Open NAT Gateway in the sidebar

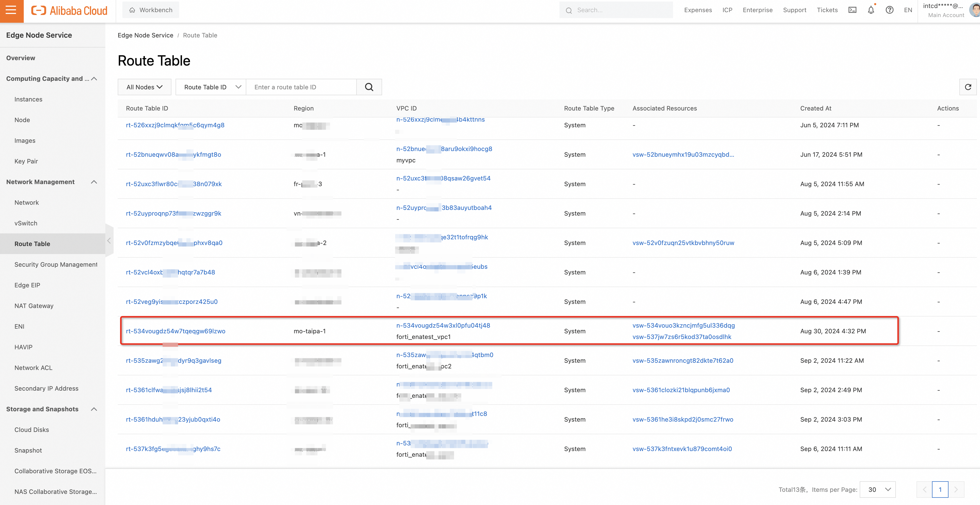tap(34, 306)
